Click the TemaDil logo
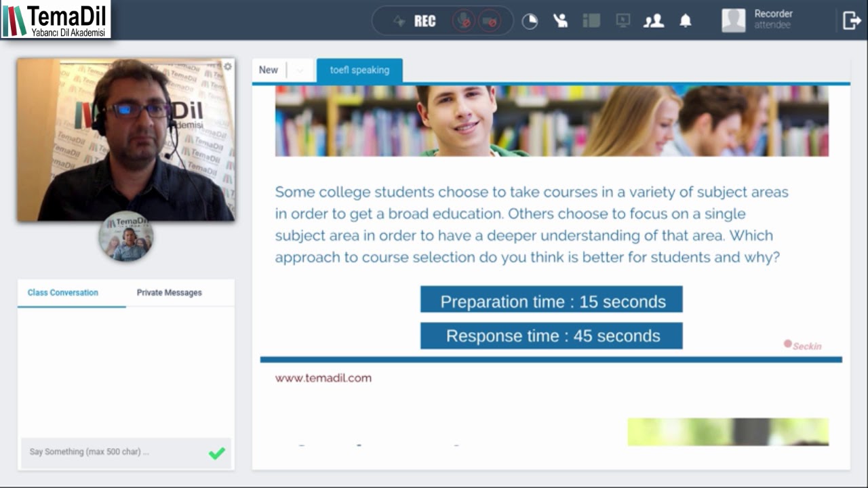The image size is (868, 488). click(x=56, y=20)
